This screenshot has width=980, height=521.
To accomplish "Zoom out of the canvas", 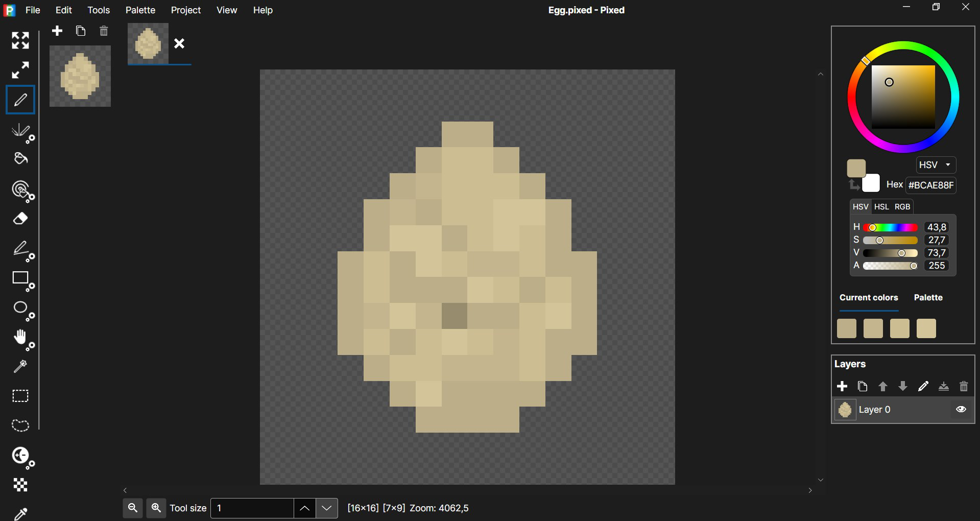I will pos(133,508).
